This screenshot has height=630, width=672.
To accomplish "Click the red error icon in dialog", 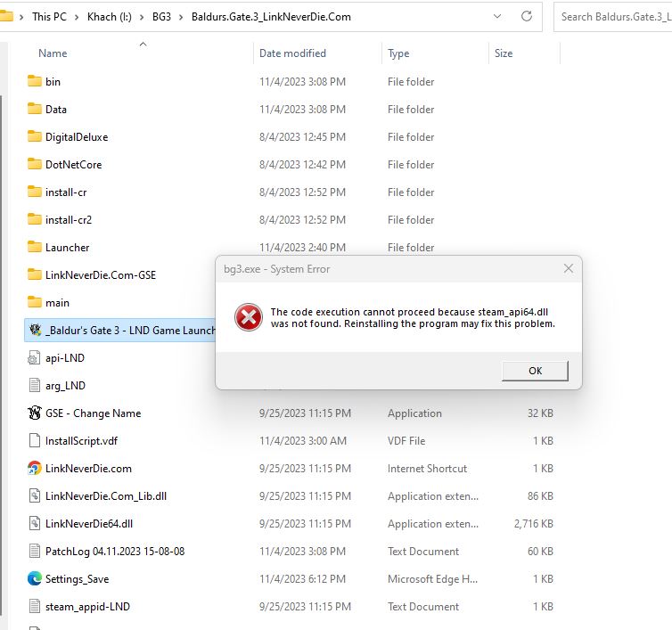I will 248,317.
